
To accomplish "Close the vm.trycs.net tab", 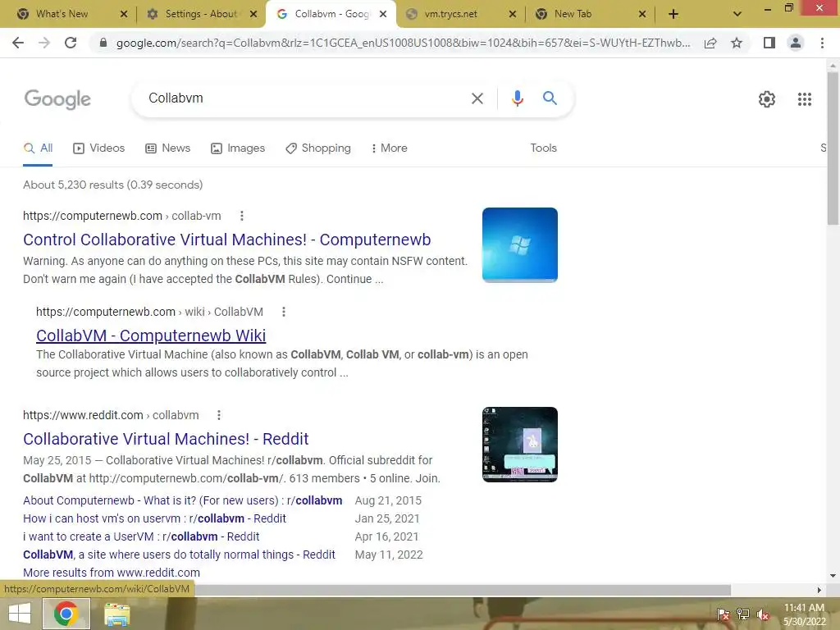I will coord(513,15).
